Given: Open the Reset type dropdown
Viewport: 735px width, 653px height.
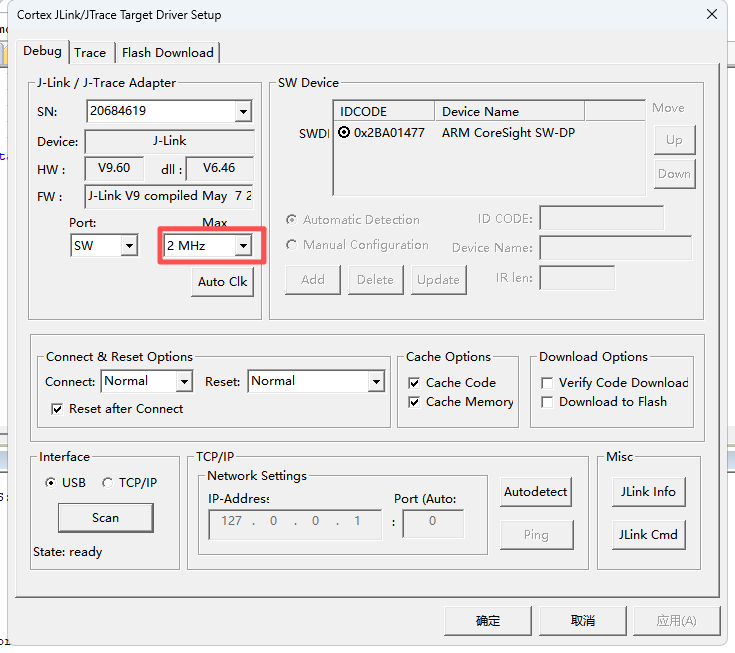Looking at the screenshot, I should click(375, 381).
